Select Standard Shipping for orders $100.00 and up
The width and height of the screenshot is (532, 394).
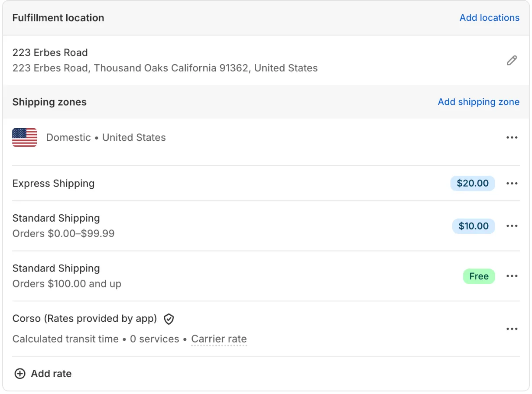click(56, 268)
